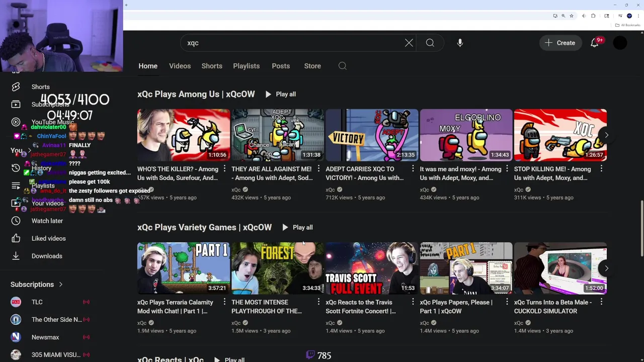Open Travis Scott Full Event thumbnail

(x=372, y=268)
